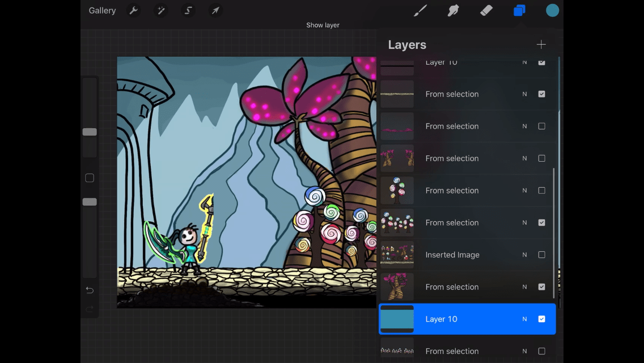The height and width of the screenshot is (363, 644).
Task: Select From selection name beside many lollipops
Action: [452, 222]
